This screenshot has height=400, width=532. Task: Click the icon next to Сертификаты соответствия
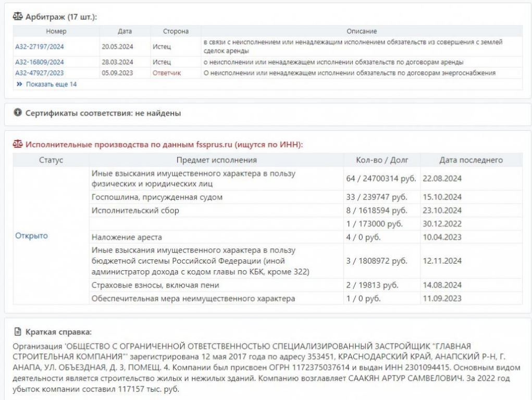click(18, 113)
